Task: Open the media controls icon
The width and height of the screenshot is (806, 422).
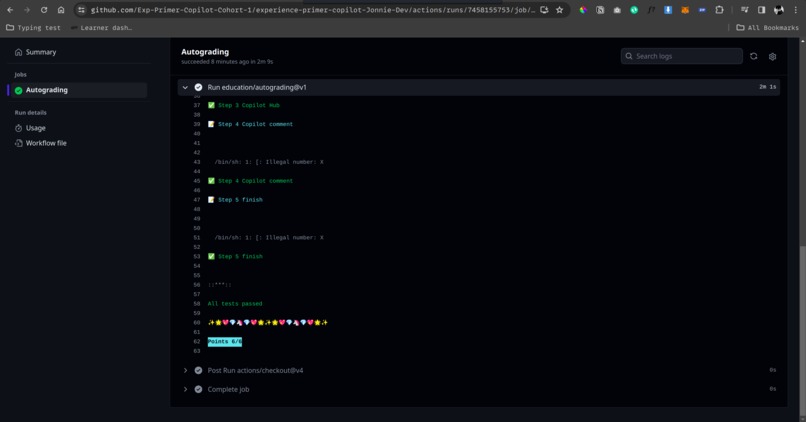Action: point(744,10)
